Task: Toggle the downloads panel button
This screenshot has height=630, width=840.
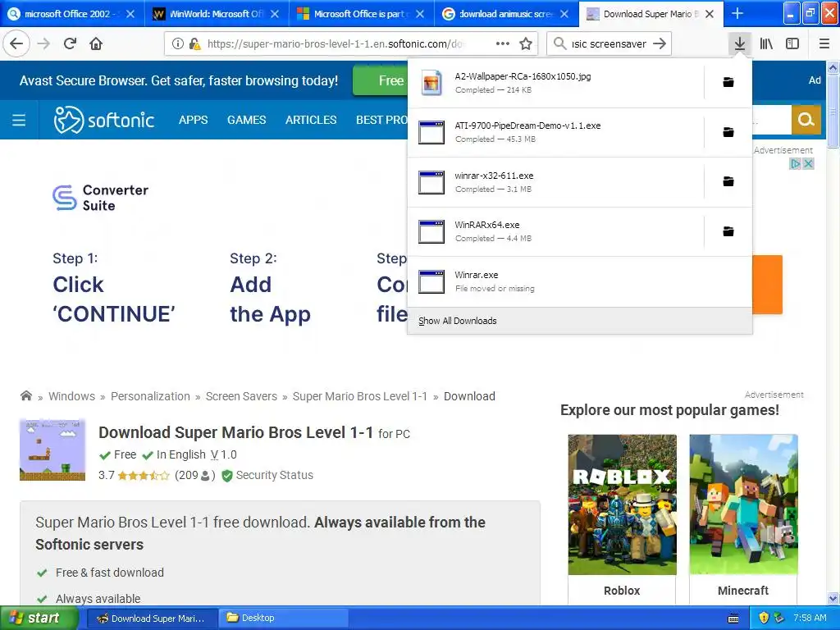Action: (x=739, y=44)
